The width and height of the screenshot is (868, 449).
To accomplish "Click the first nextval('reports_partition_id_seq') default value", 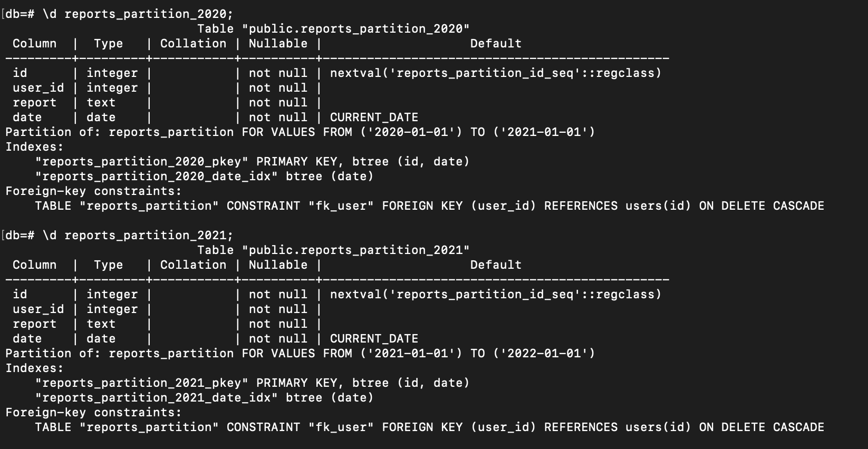I will coord(496,73).
